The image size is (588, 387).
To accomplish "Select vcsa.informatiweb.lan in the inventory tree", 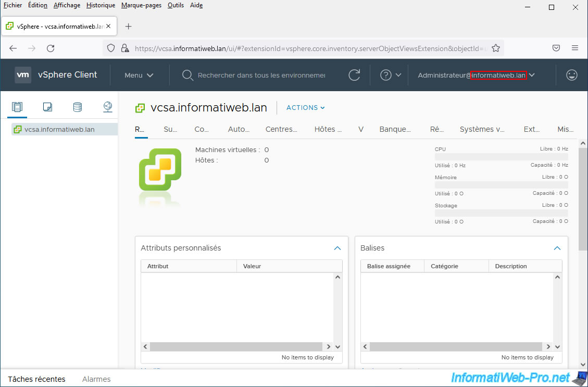I will point(65,129).
